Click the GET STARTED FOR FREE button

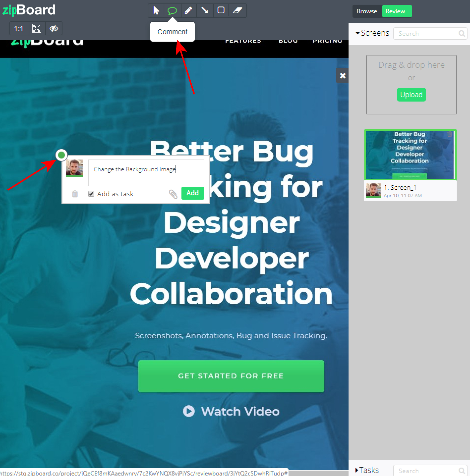(231, 376)
